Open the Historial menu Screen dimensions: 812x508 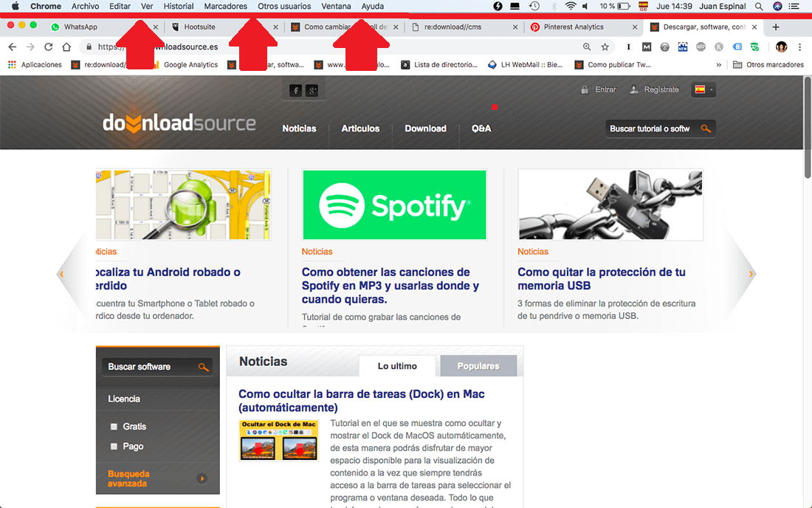click(x=179, y=6)
